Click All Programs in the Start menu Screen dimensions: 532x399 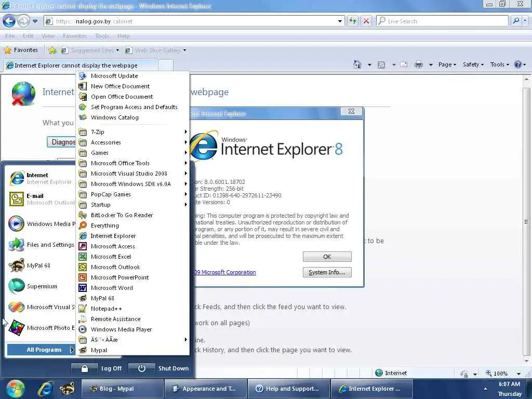point(41,350)
